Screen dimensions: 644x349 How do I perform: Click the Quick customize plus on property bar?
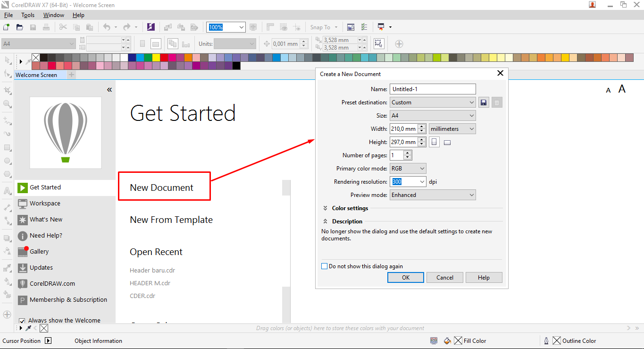(x=399, y=44)
